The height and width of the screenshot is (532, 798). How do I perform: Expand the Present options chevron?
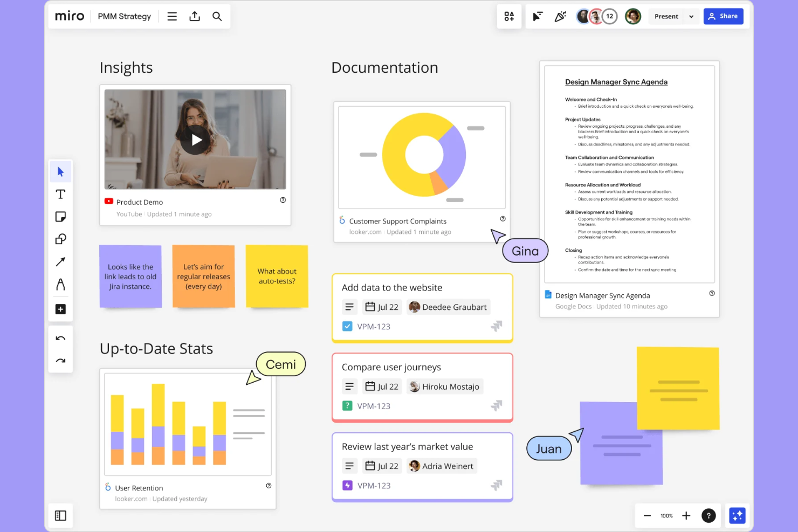(691, 16)
